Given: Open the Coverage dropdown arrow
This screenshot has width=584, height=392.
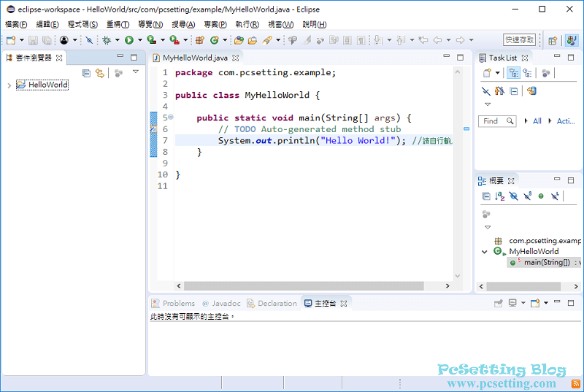Looking at the screenshot, I should [x=163, y=40].
